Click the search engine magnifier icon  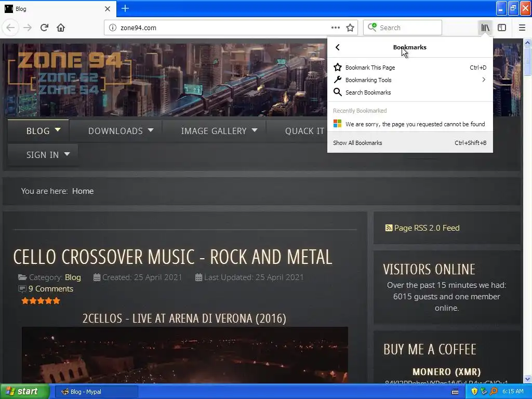372,28
